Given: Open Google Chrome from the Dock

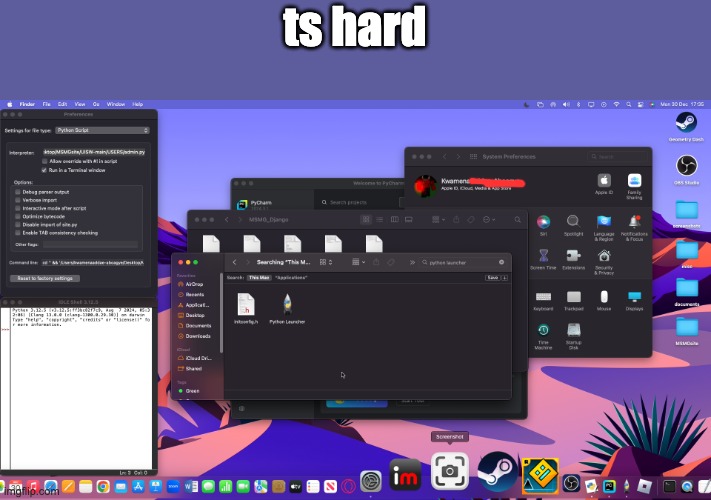Looking at the screenshot, I should click(x=103, y=487).
